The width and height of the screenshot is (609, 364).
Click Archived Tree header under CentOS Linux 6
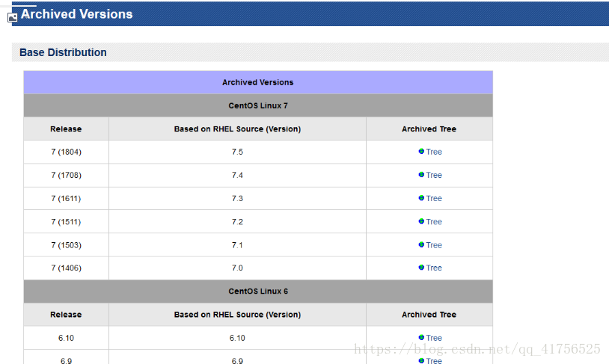[429, 315]
